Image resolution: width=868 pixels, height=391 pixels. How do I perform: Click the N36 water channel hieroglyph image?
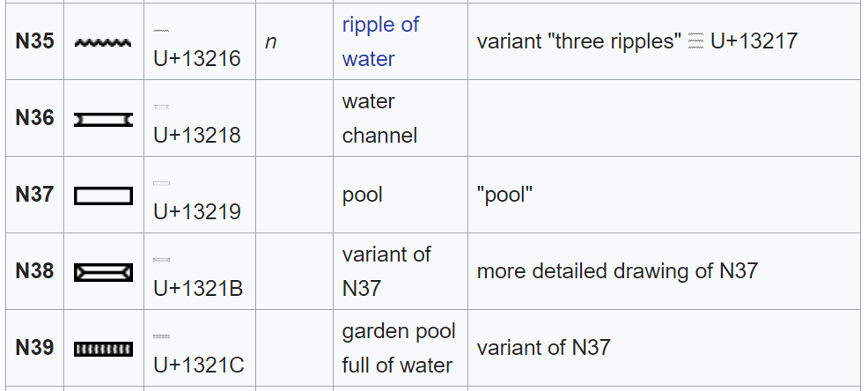tap(104, 119)
